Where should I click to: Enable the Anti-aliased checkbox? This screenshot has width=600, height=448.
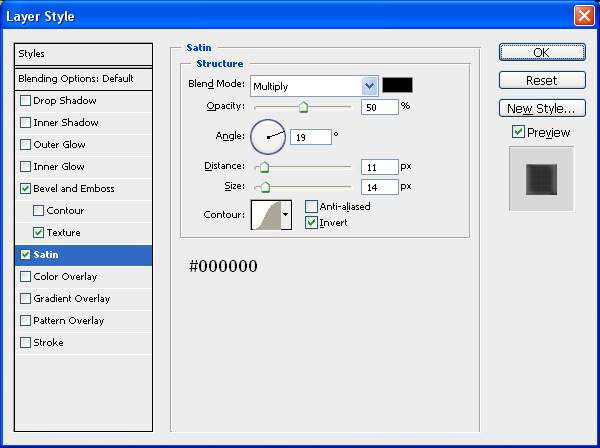coord(311,207)
